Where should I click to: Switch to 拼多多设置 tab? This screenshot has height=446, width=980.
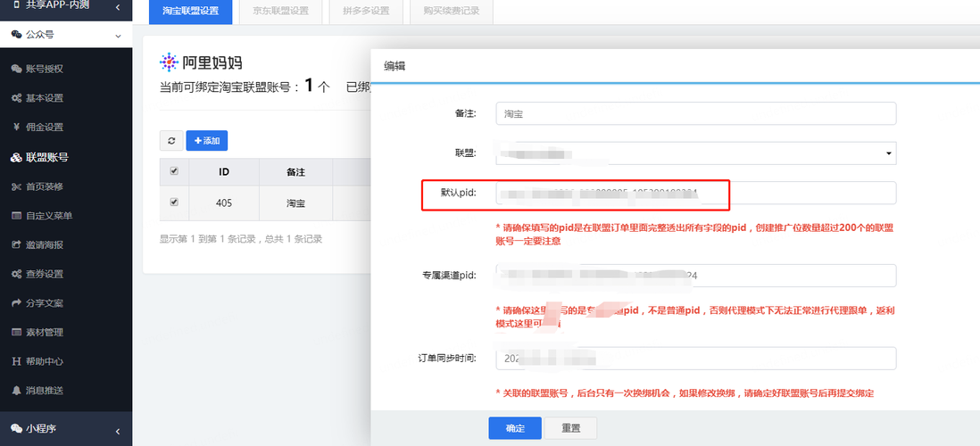point(366,12)
